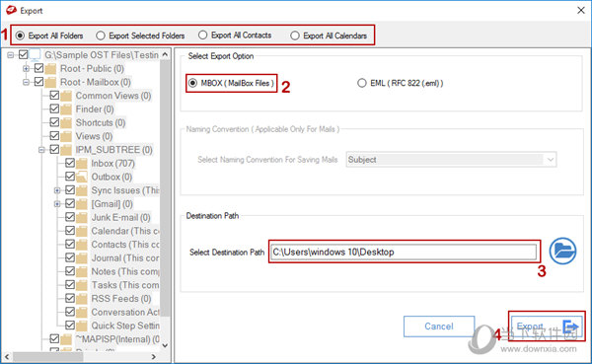Click scroll right arrow in folder tree
The height and width of the screenshot is (364, 592).
(x=154, y=356)
